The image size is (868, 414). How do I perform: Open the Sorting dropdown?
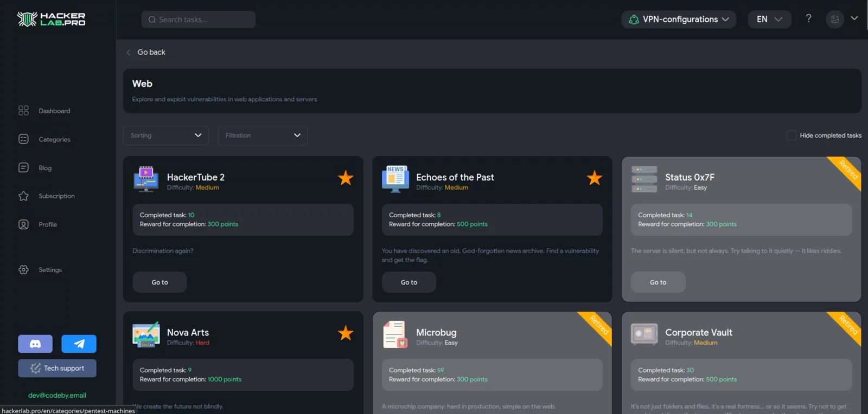coord(166,135)
